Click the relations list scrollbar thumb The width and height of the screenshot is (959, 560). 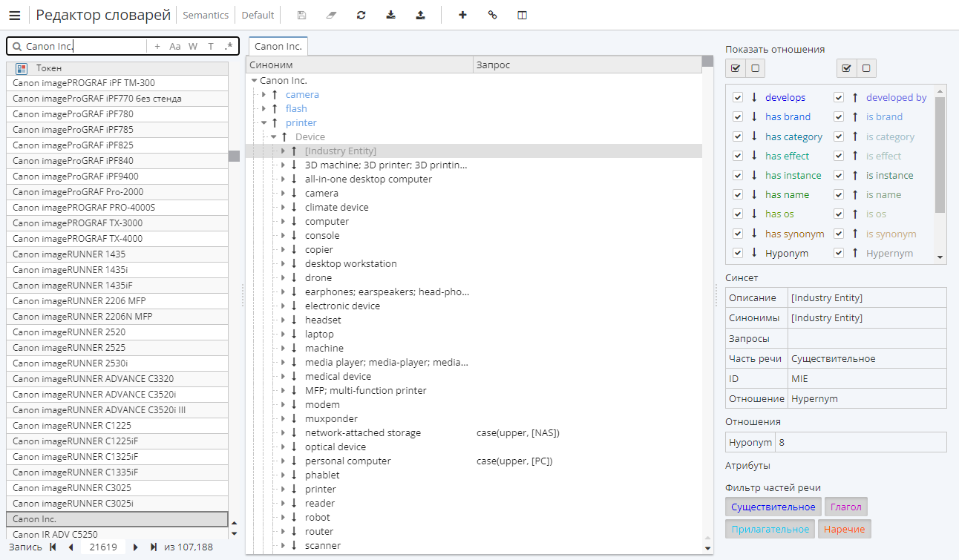940,155
